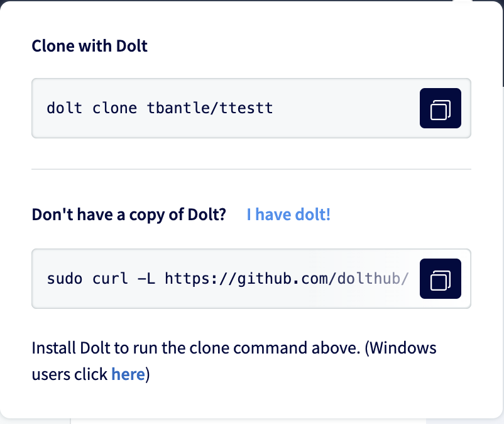Follow the 'here' link for Windows users

pyautogui.click(x=128, y=374)
